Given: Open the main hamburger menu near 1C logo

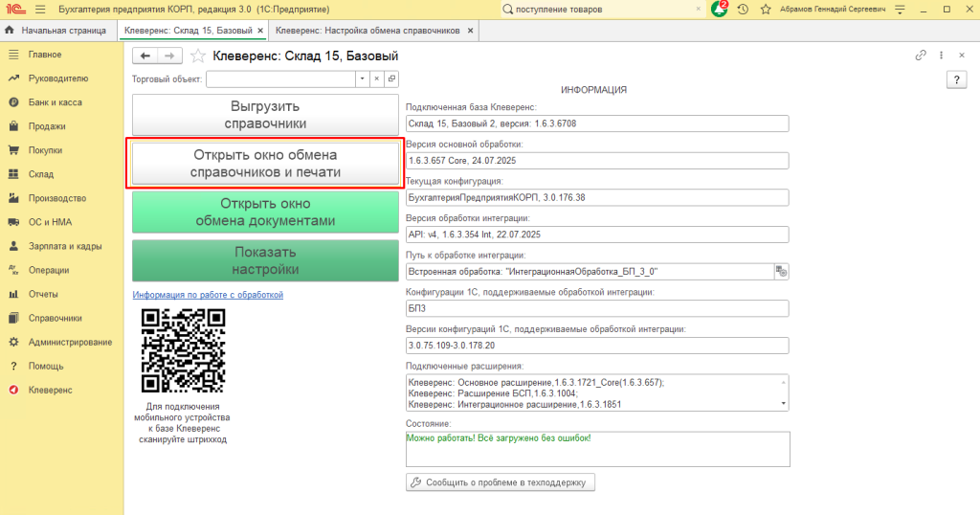Looking at the screenshot, I should pos(40,9).
